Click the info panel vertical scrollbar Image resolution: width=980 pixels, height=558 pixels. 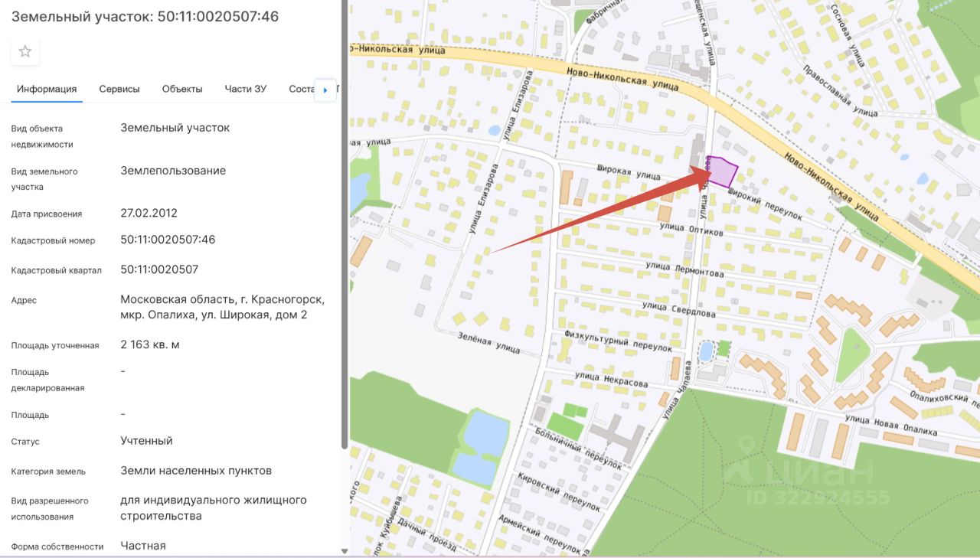pos(345,225)
